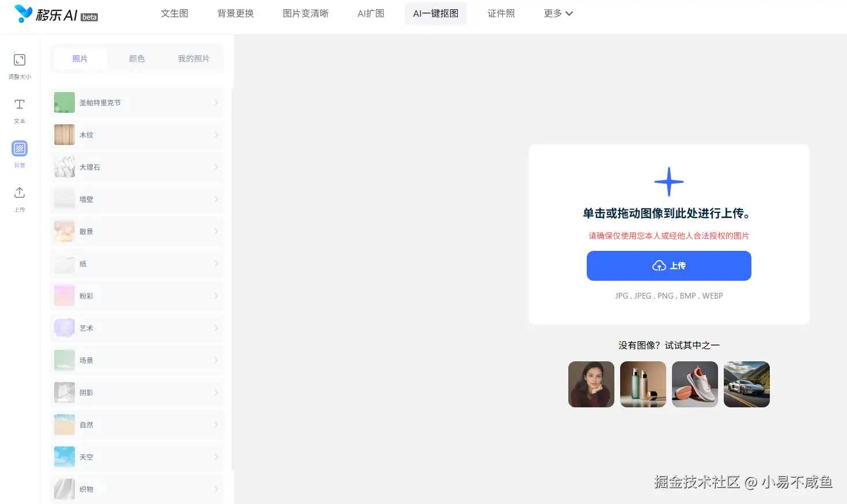The image size is (847, 504).
Task: Click the 自然 label text
Action: point(86,425)
